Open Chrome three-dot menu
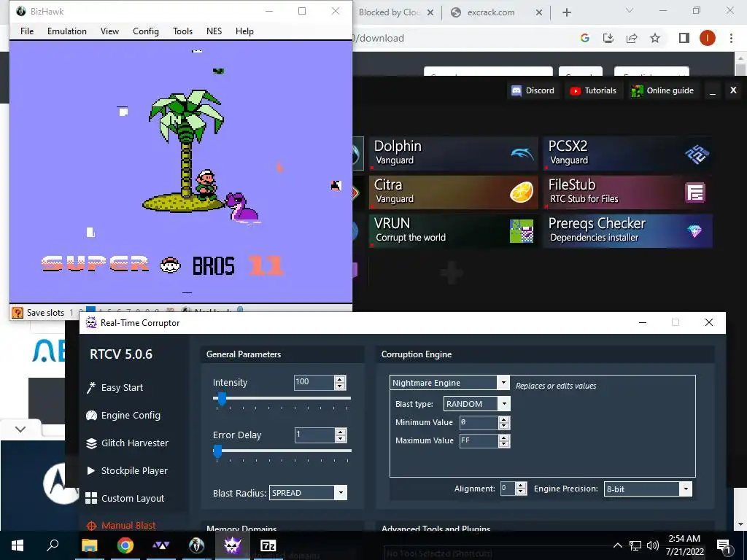The height and width of the screenshot is (560, 747). coord(731,38)
